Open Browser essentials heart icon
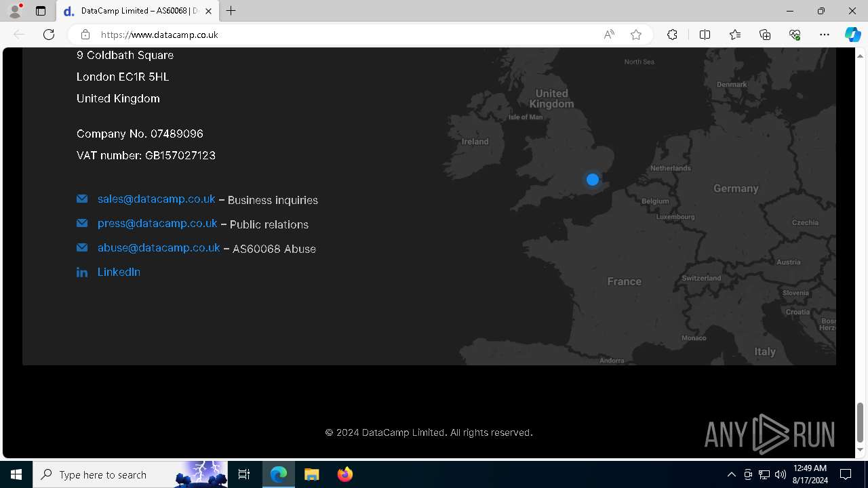 [795, 35]
